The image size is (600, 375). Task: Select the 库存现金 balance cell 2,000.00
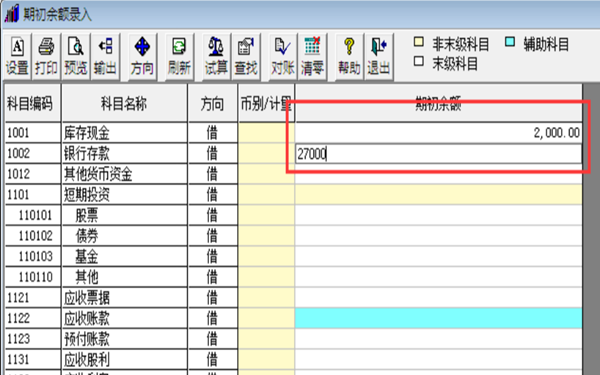439,133
